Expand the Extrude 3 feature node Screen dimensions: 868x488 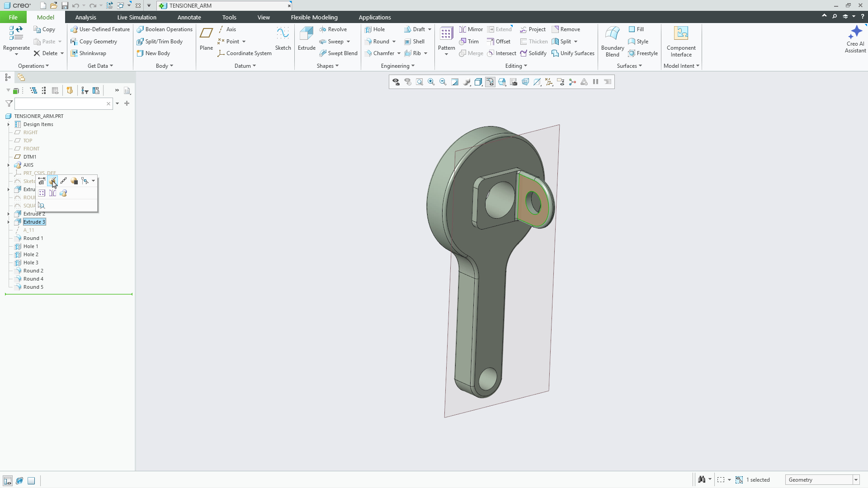pyautogui.click(x=8, y=222)
